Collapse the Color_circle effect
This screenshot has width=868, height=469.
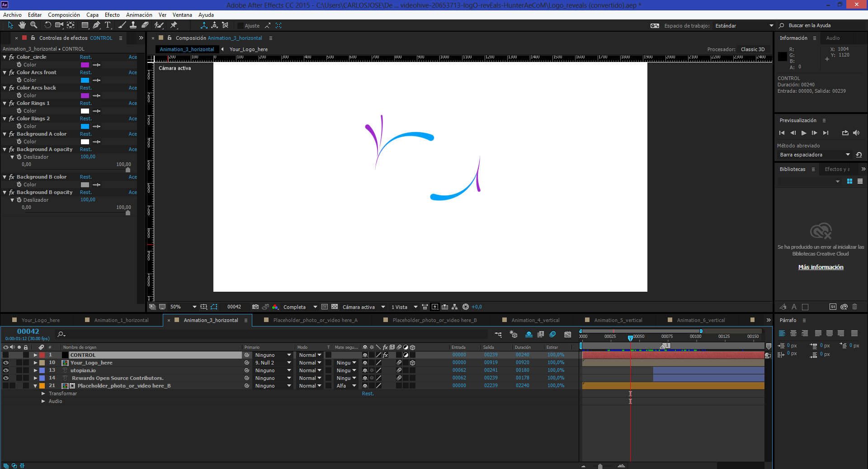[x=5, y=57]
